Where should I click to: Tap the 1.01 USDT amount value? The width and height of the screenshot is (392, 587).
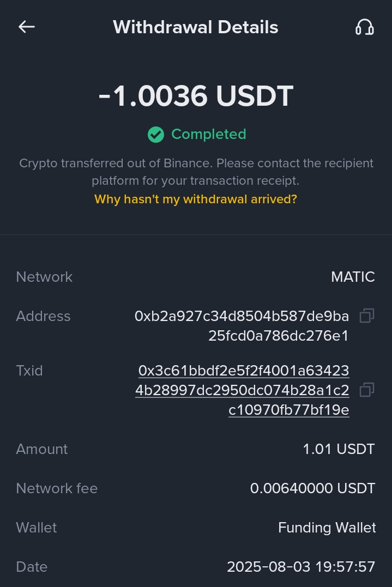click(339, 449)
